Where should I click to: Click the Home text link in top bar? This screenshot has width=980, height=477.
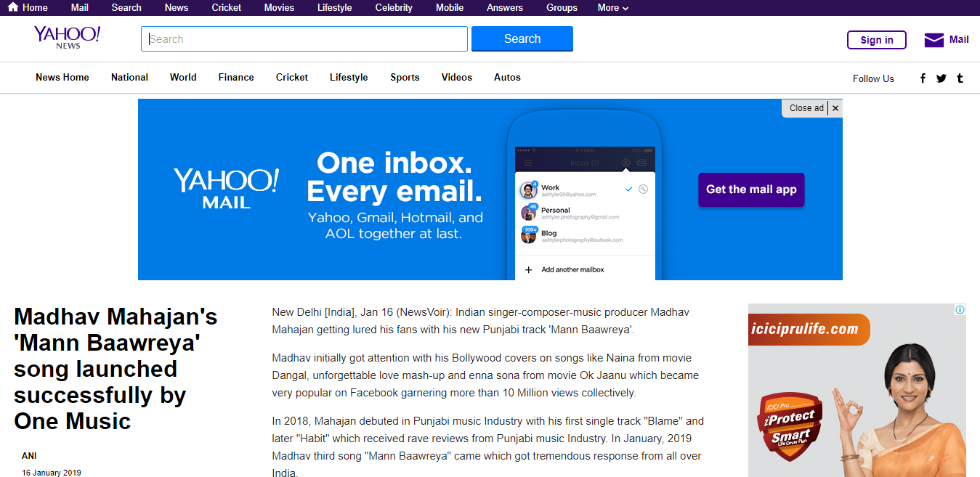35,8
